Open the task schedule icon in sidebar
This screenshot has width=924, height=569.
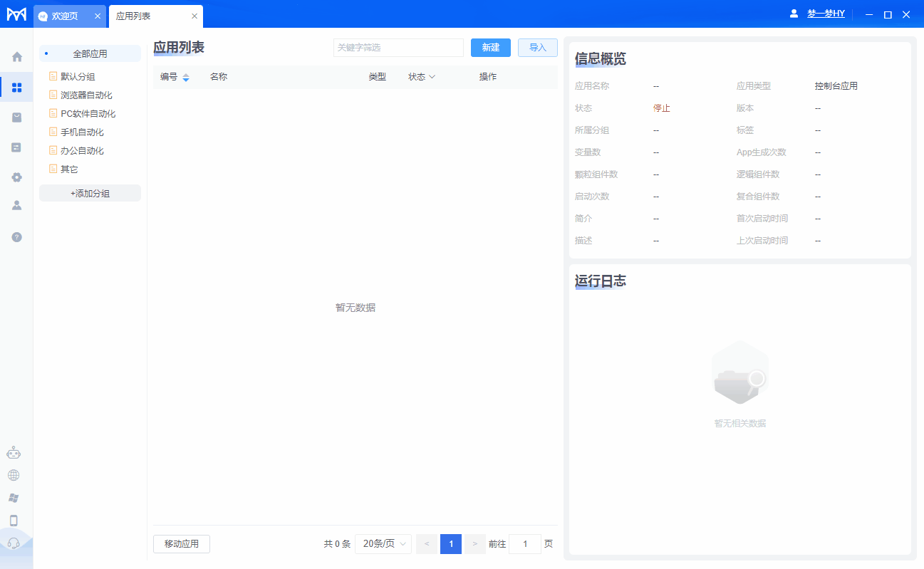[x=17, y=147]
